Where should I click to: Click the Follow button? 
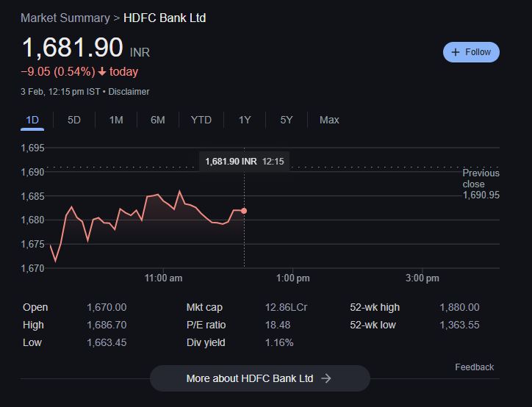coord(471,52)
